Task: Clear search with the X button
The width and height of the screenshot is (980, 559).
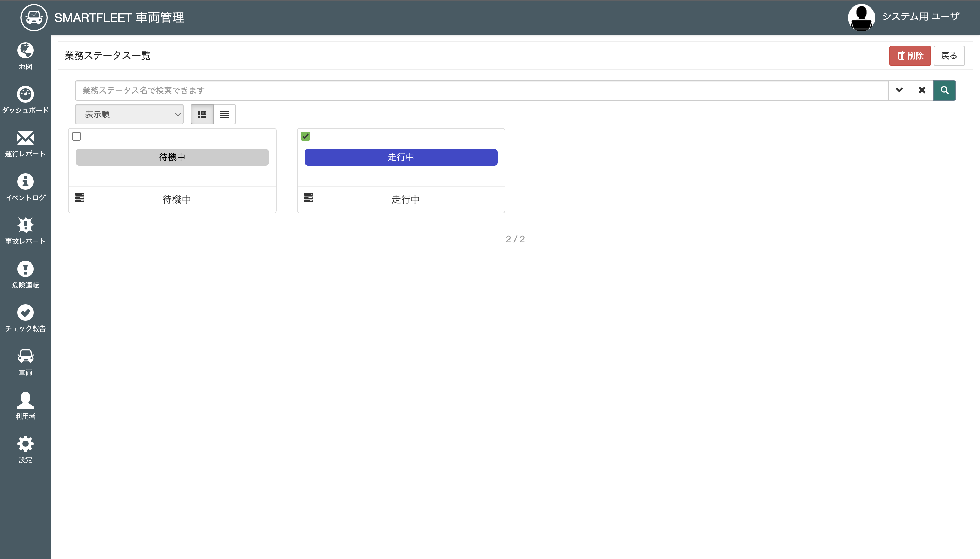Action: click(x=921, y=90)
